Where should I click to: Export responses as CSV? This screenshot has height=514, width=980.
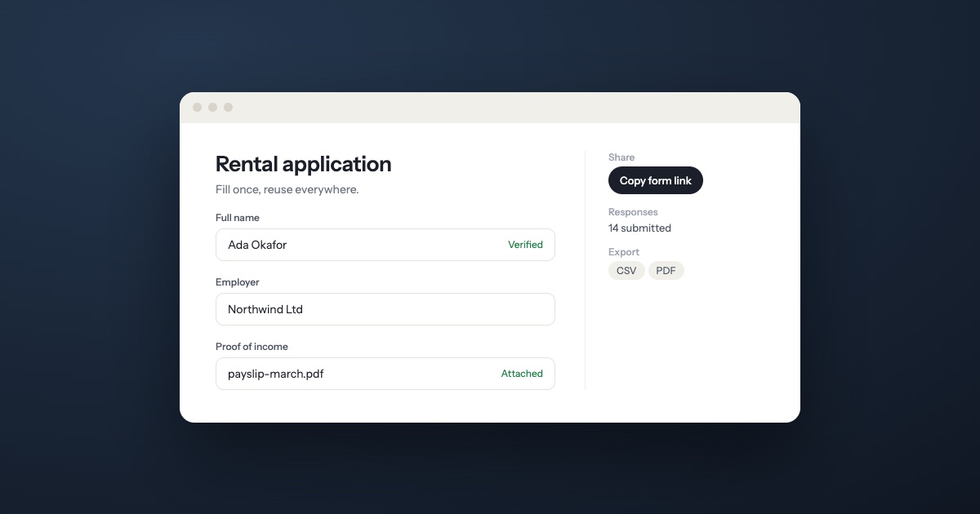tap(626, 271)
